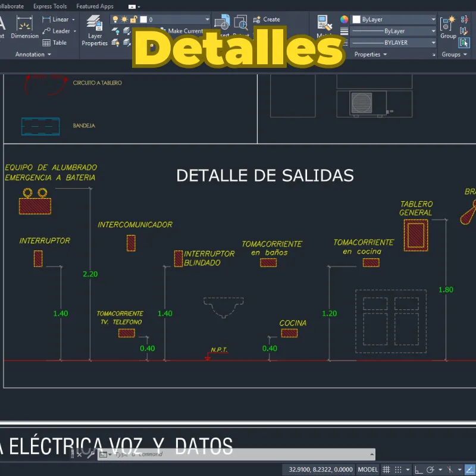Screen dimensions: 476x476
Task: Select the Linear dimension tool
Action: (x=58, y=19)
